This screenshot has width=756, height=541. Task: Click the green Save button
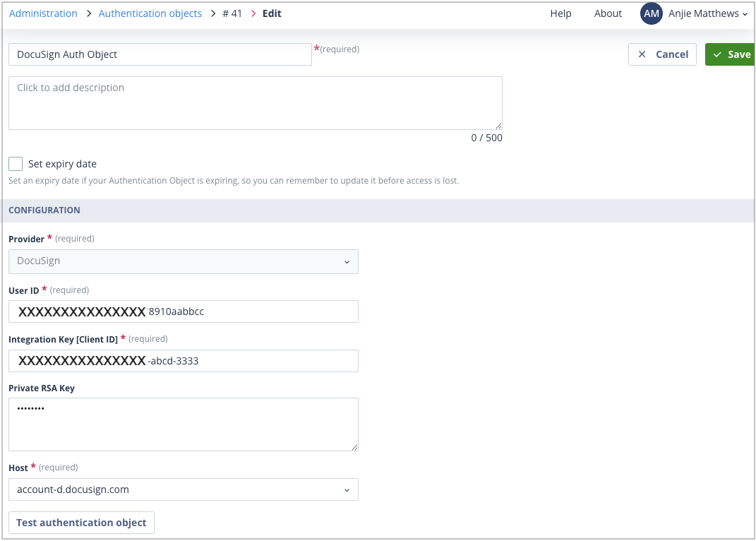730,54
